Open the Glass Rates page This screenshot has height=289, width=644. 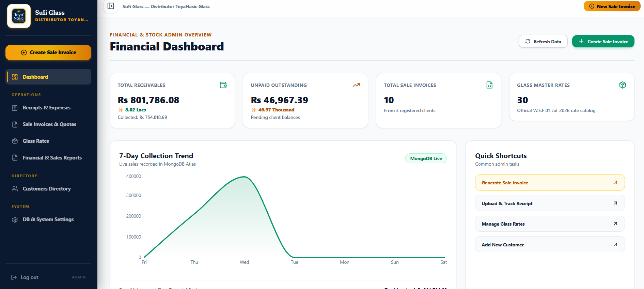[x=48, y=141]
